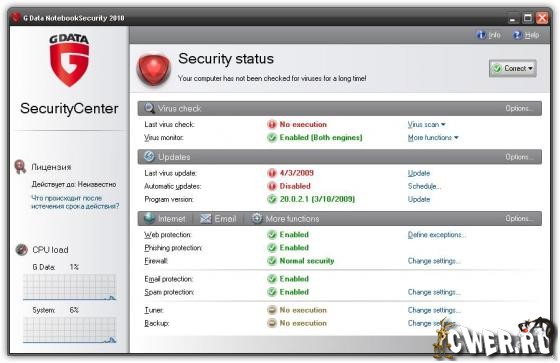560x363 pixels.
Task: Open Change settings for Firewall
Action: [434, 261]
